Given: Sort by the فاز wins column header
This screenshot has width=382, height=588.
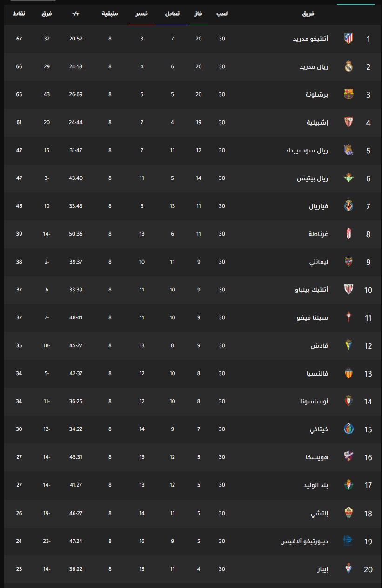Looking at the screenshot, I should (x=199, y=13).
